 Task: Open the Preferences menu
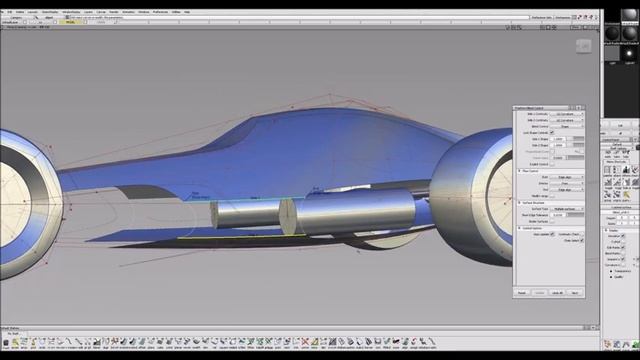[160, 12]
